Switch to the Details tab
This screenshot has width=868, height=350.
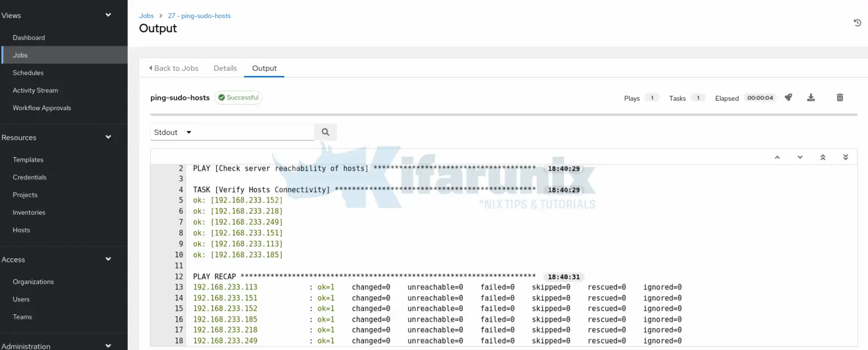click(x=225, y=68)
